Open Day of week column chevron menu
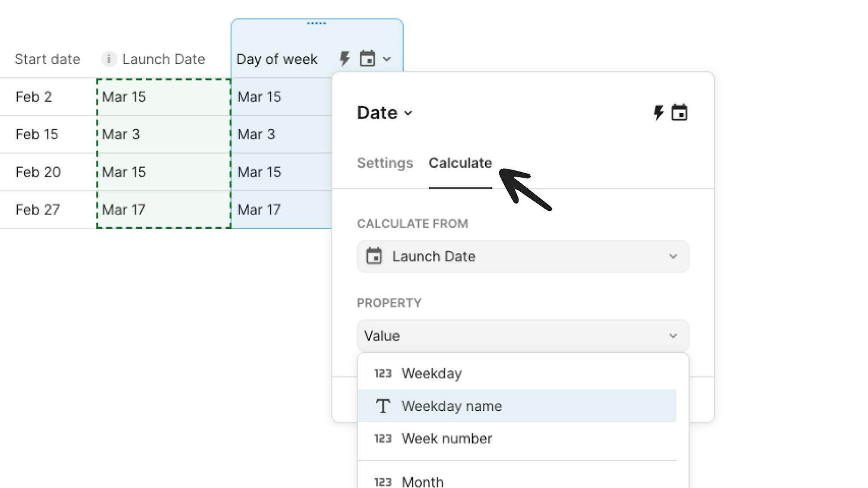 coord(387,59)
